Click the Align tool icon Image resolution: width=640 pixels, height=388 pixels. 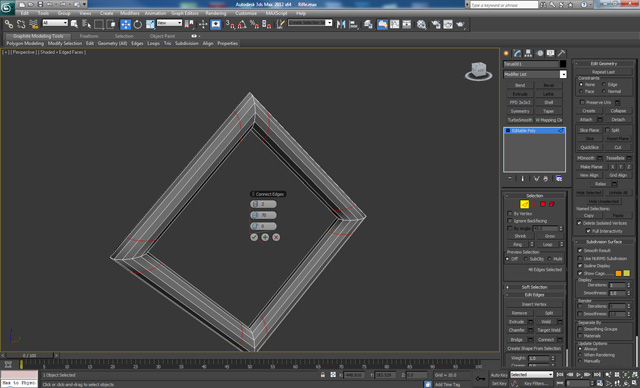pos(353,24)
